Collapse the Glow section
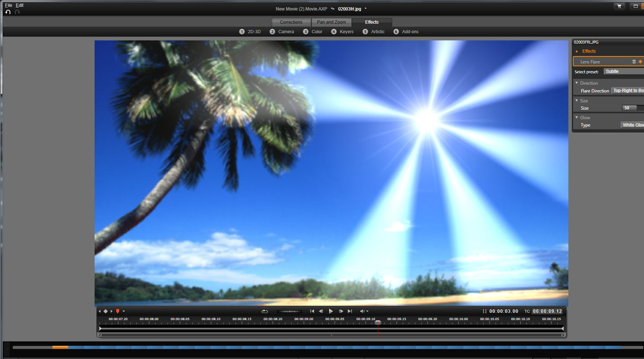 pos(576,117)
